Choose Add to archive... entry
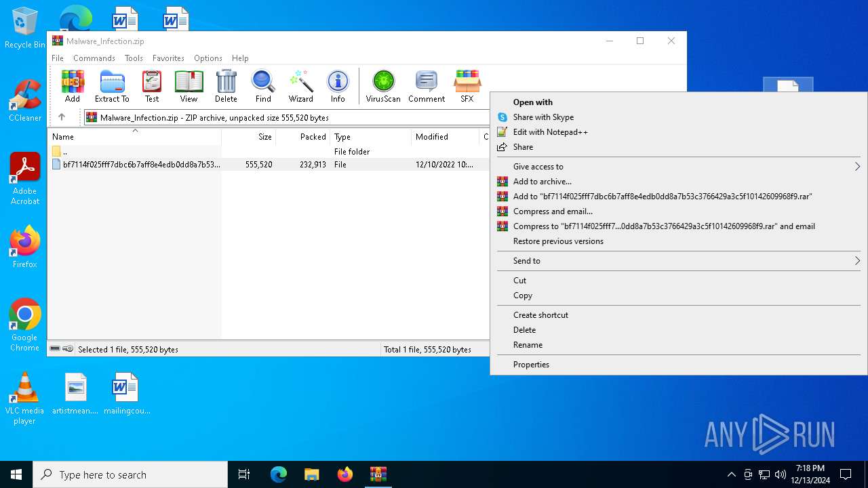868x488 pixels. [x=678, y=182]
